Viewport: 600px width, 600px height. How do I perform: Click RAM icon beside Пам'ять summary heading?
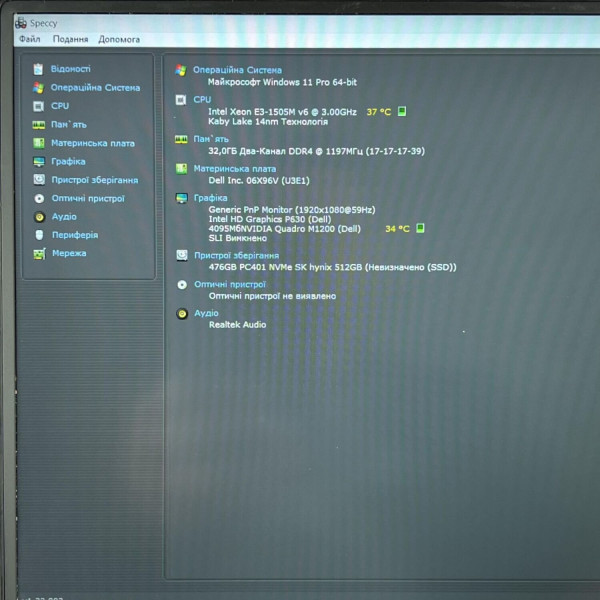pos(181,139)
